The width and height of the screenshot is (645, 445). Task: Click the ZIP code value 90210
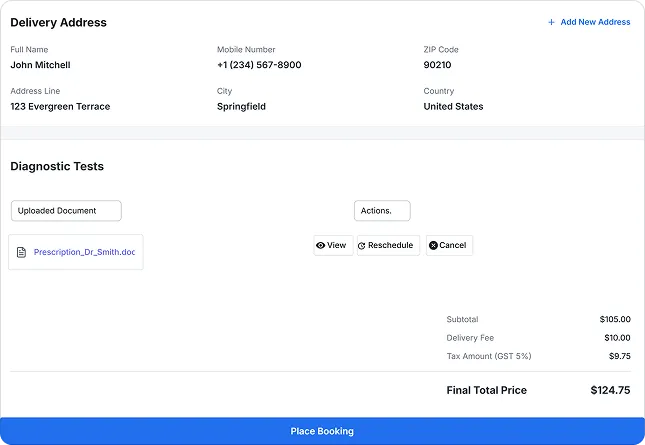[x=437, y=65]
